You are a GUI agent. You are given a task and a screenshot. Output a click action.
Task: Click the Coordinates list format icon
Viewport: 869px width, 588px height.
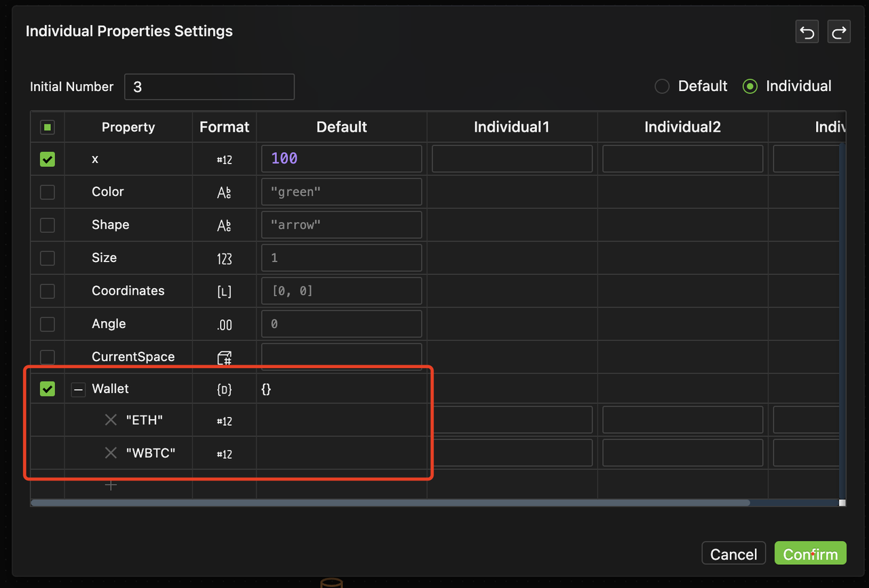[224, 291]
